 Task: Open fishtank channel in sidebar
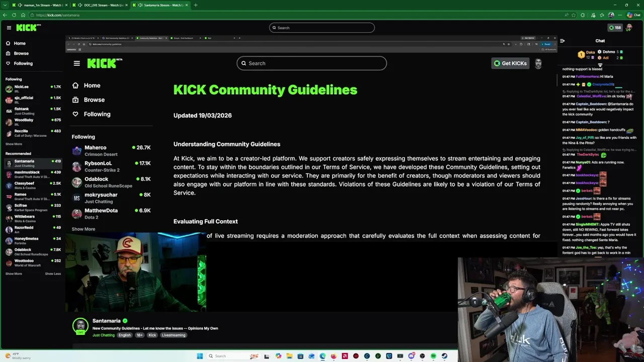pos(33,111)
